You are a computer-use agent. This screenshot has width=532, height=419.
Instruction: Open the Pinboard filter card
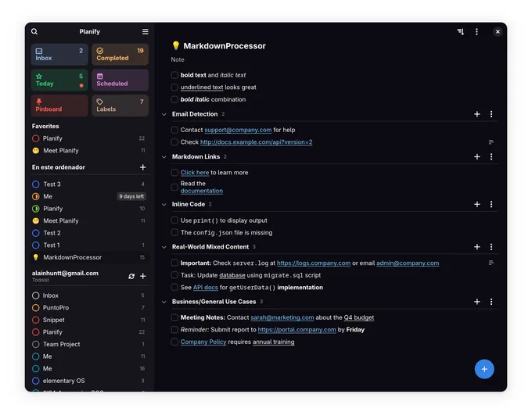point(59,106)
